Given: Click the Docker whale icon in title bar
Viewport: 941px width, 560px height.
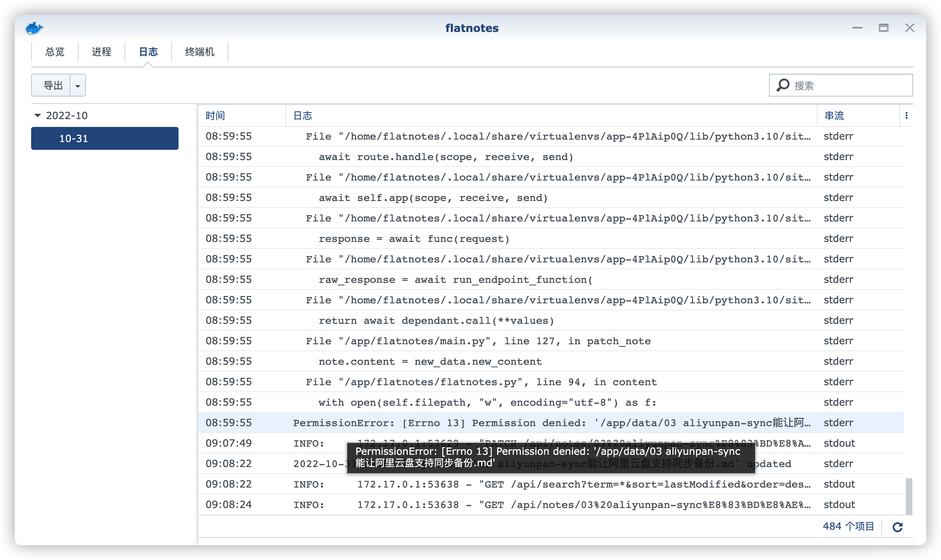Looking at the screenshot, I should tap(34, 28).
